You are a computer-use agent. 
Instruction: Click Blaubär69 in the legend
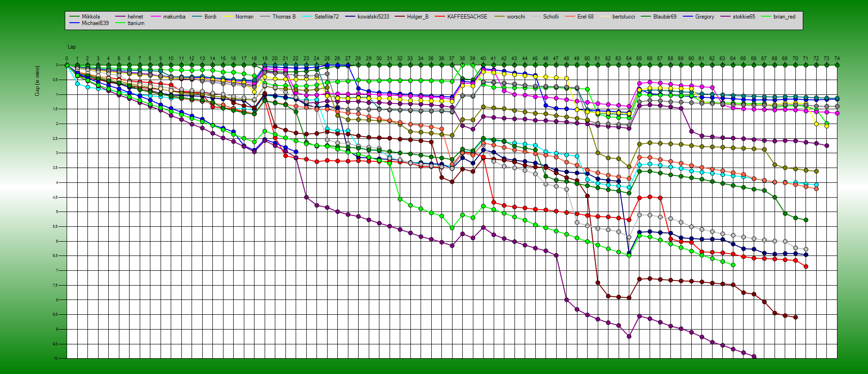664,17
